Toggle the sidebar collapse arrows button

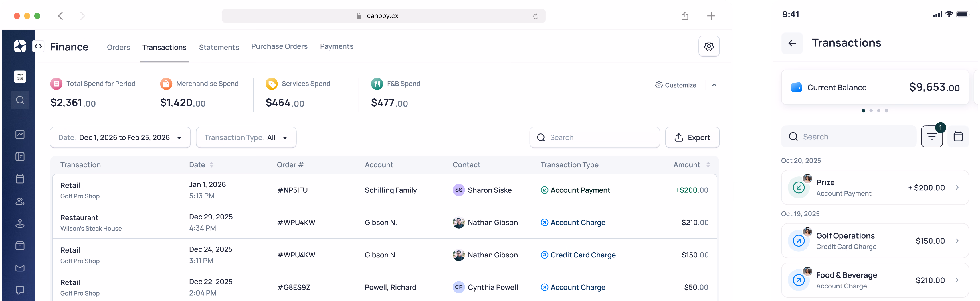(38, 46)
